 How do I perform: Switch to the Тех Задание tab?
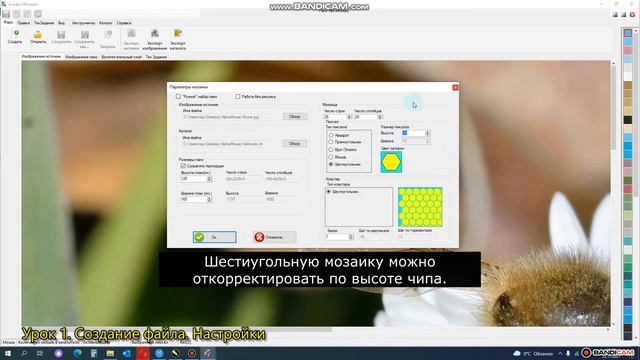(x=156, y=57)
